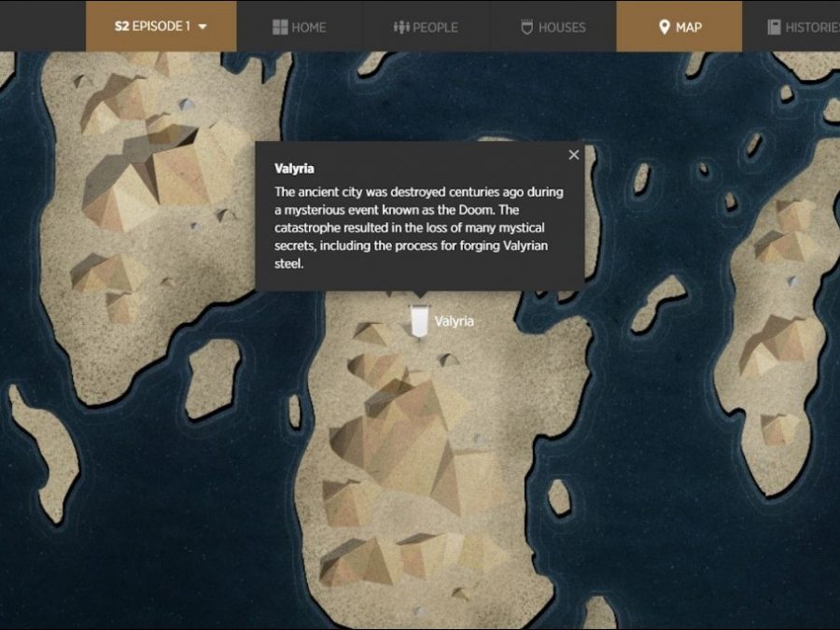Open the S2 Episode 1 dropdown label
Screen dimensions: 840x630
[152, 27]
